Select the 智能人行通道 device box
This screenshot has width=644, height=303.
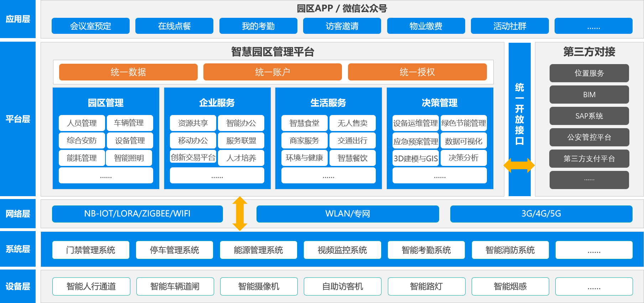91,286
